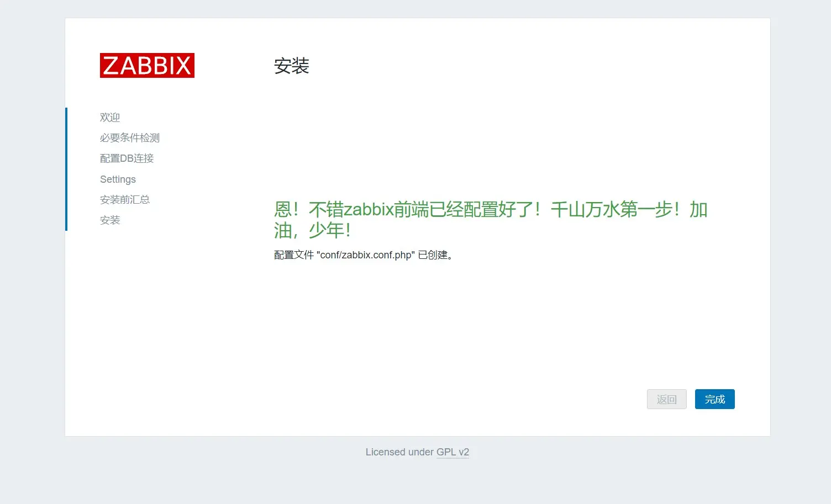Open the 配置DB连接 step
The height and width of the screenshot is (504, 831).
coord(127,158)
